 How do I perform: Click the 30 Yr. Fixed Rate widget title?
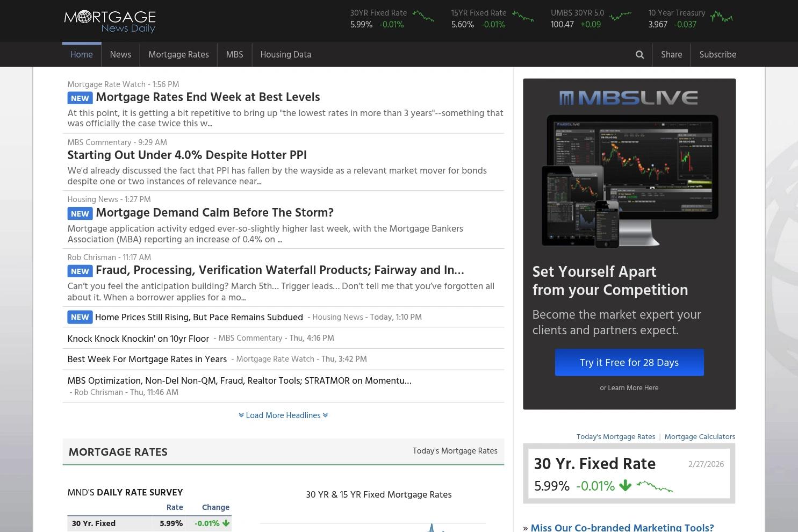click(x=595, y=464)
